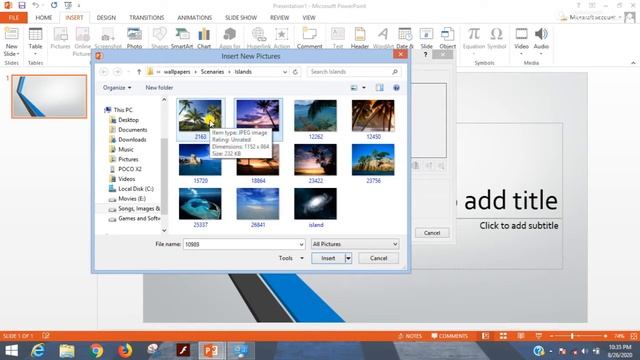Select slide 1 thumbnail in slide panel
Viewport: 640px width, 360px height.
pos(49,96)
